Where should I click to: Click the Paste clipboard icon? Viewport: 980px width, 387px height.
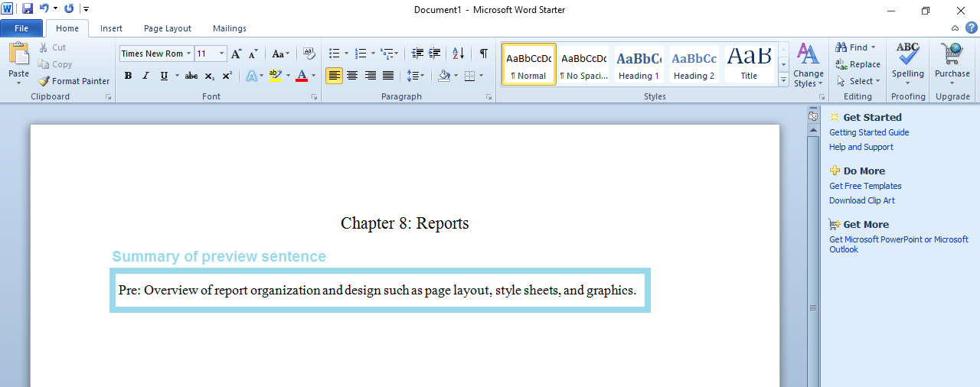click(18, 55)
